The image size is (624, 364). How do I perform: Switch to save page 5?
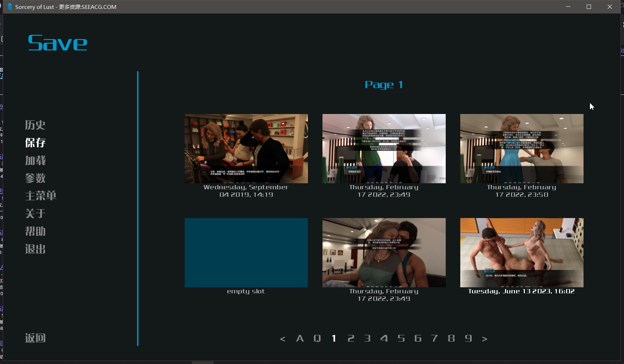pos(401,338)
